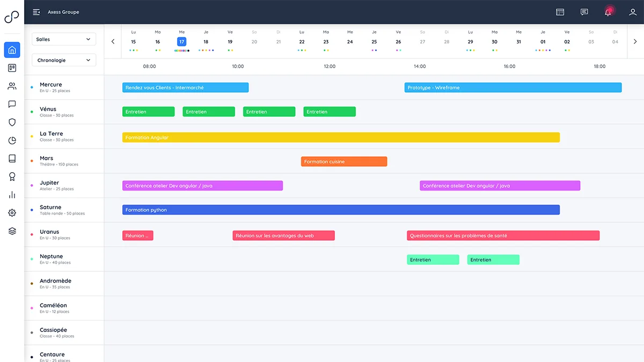Open morning Conférence atelier Dev angular / java
Screen dimensions: 644x362
202,186
